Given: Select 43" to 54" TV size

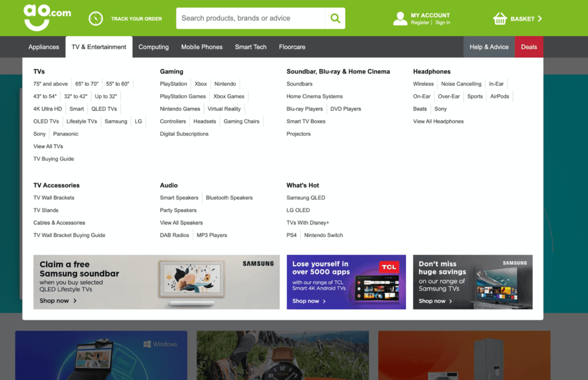Looking at the screenshot, I should click(45, 97).
